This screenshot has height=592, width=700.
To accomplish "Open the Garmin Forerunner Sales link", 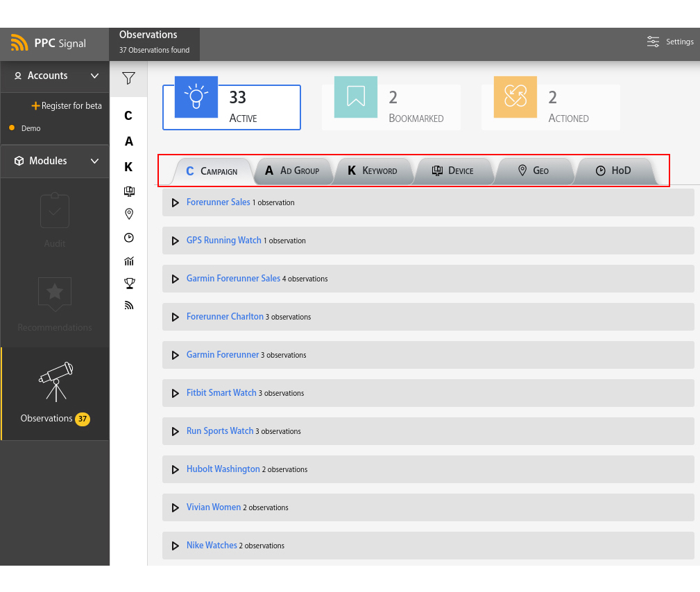I will [x=233, y=279].
